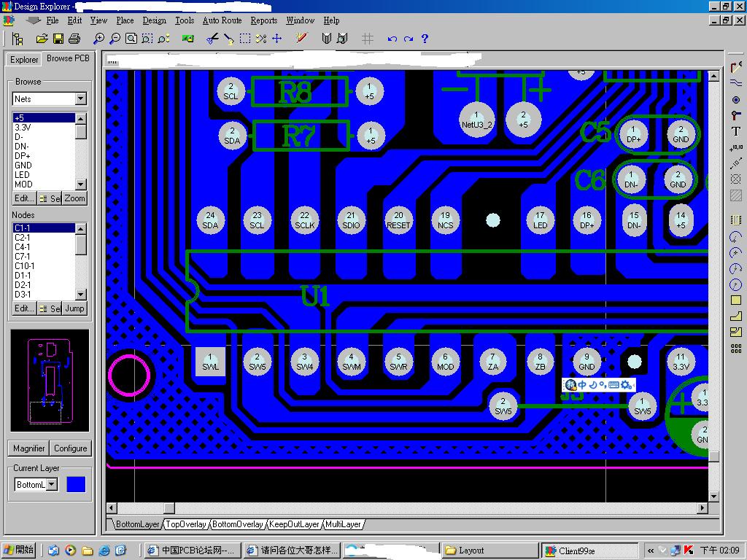Click the Open document folder icon

[x=42, y=39]
